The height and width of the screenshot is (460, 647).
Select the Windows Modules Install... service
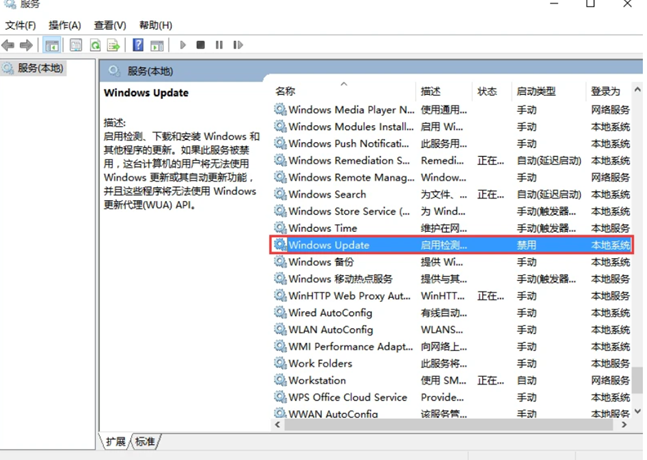(x=452, y=127)
